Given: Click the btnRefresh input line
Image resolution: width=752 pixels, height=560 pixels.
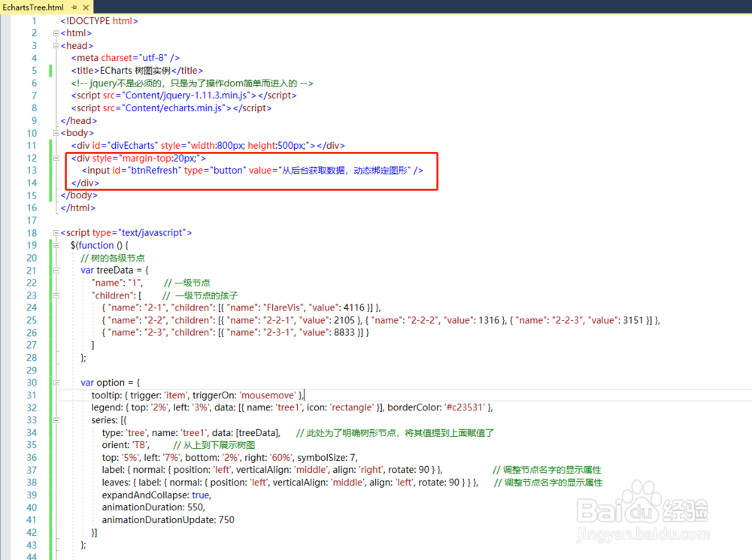Looking at the screenshot, I should pyautogui.click(x=252, y=170).
